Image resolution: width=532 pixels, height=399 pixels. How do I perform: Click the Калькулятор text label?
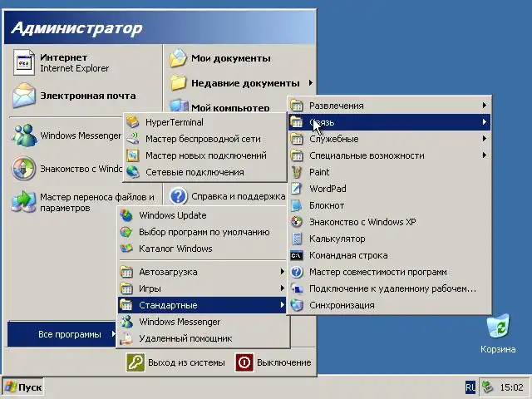(337, 239)
